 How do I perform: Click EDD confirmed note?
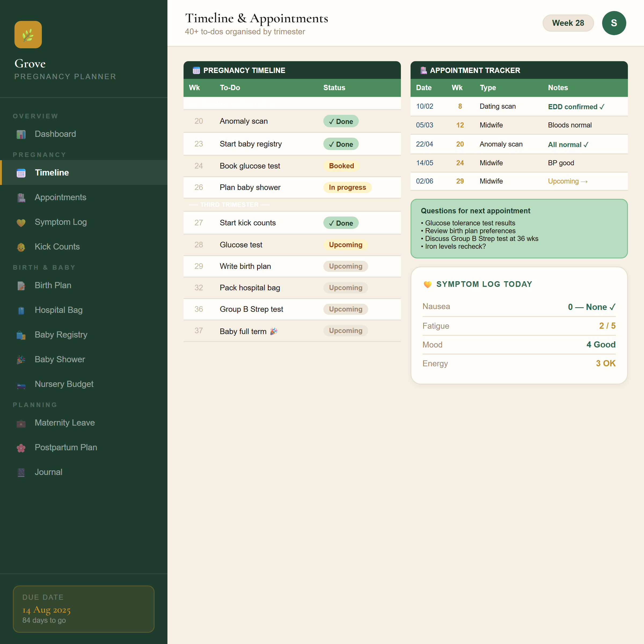[x=576, y=107]
